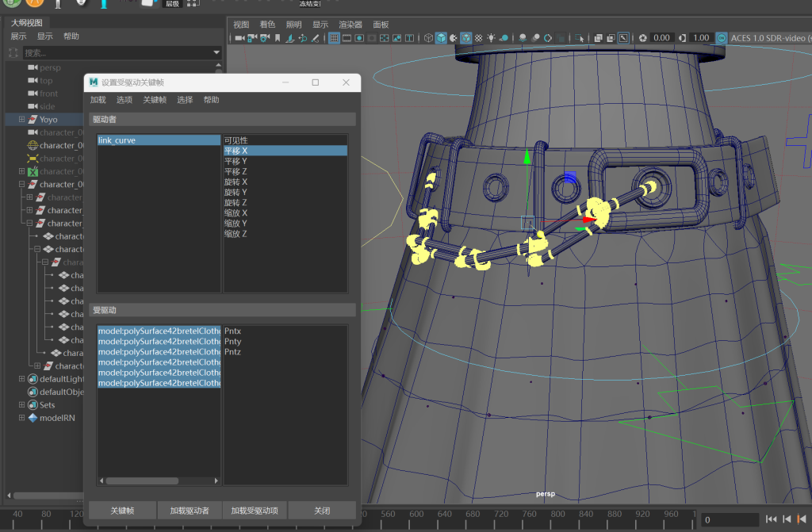Click the textured checker display icon
Viewport: 812px width, 532px height.
(x=478, y=38)
